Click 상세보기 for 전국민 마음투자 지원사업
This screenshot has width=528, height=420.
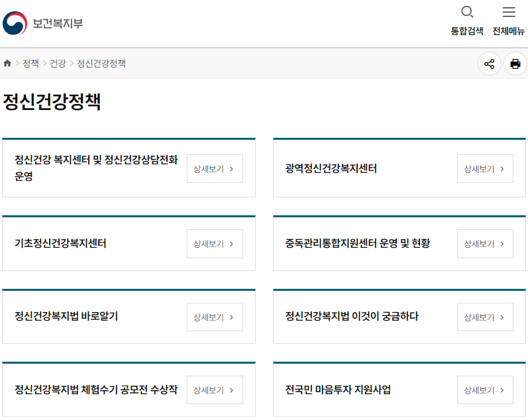[485, 390]
